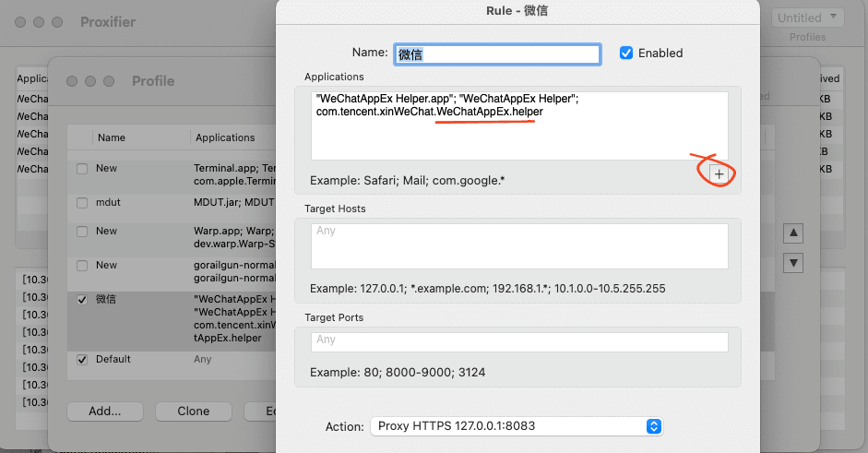Uncheck the 微信 rule checkbox in Profile
This screenshot has height=453, width=868.
[x=82, y=300]
